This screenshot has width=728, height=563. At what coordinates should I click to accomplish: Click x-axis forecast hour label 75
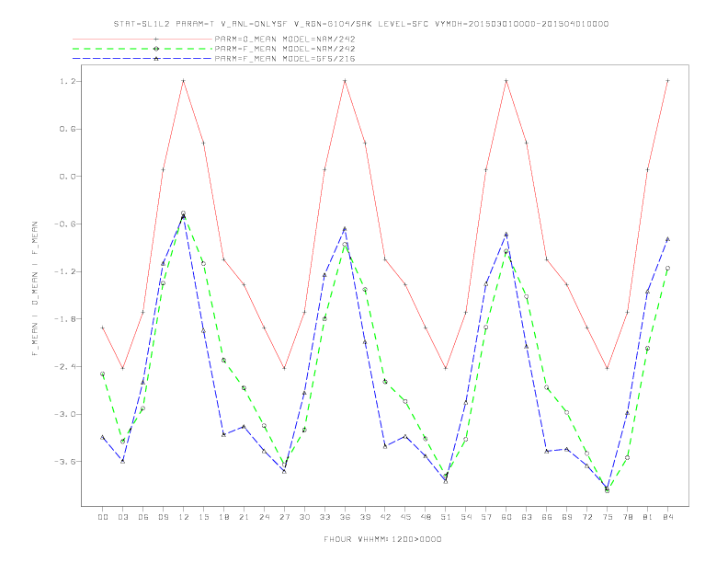(x=608, y=517)
